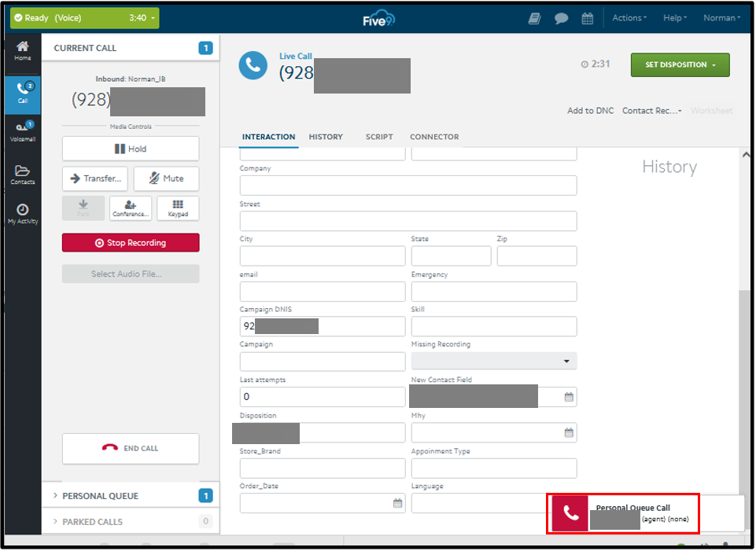The image size is (756, 551).
Task: Click the History panel heading
Action: click(x=669, y=167)
